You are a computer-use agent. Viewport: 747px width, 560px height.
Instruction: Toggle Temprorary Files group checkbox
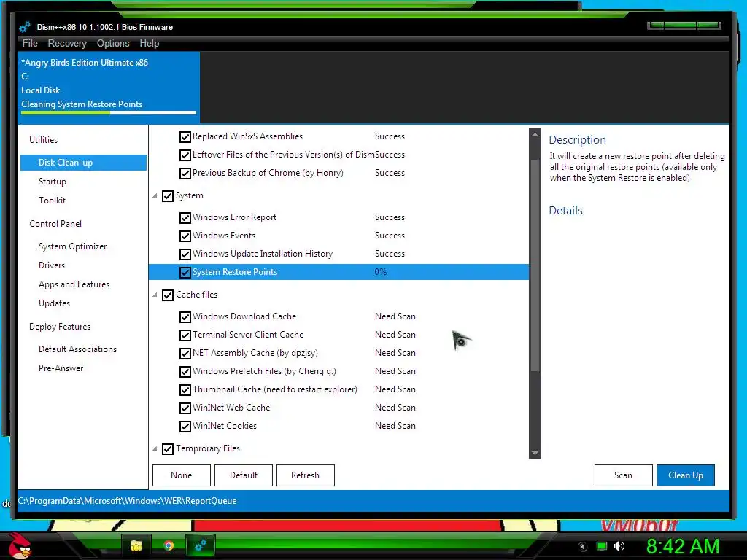(x=168, y=449)
